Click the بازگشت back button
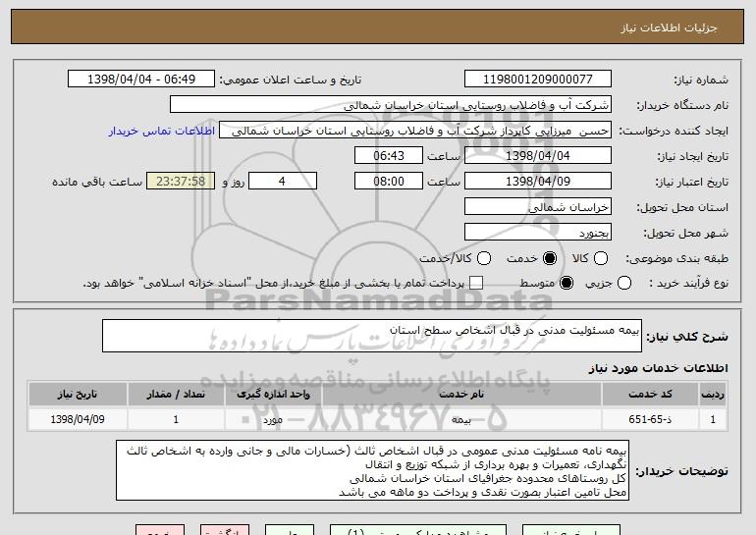The height and width of the screenshot is (535, 756). click(x=225, y=531)
